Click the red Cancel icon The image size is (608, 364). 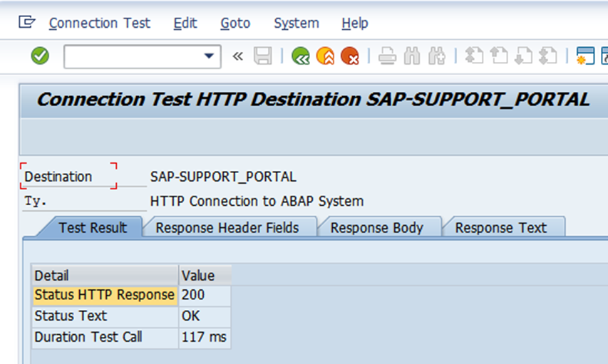click(x=350, y=56)
